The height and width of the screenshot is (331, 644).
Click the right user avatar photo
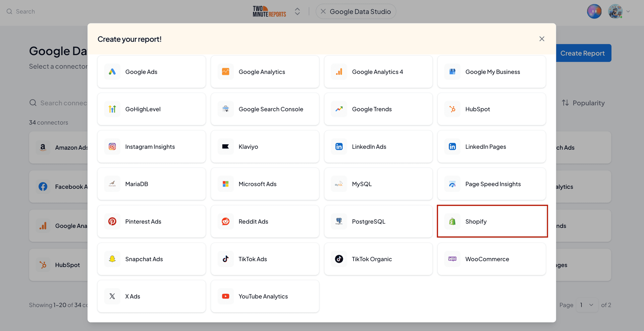615,11
